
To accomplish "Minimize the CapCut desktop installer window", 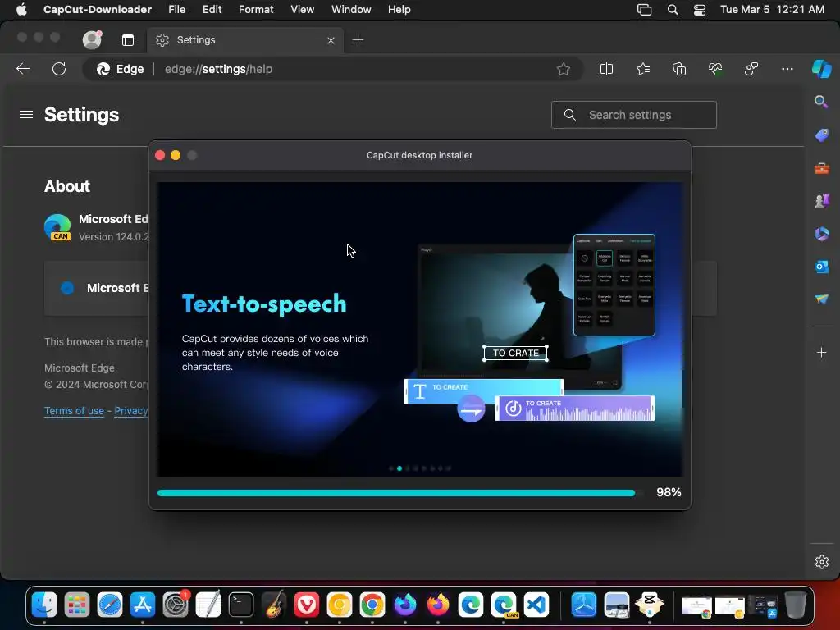I will [x=176, y=155].
